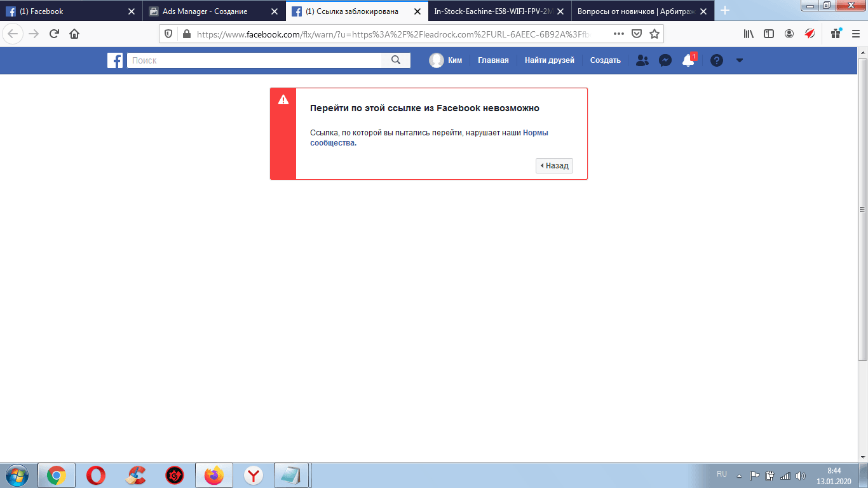Viewport: 868px width, 488px height.
Task: Open the Friend Requests icon
Action: pyautogui.click(x=642, y=60)
